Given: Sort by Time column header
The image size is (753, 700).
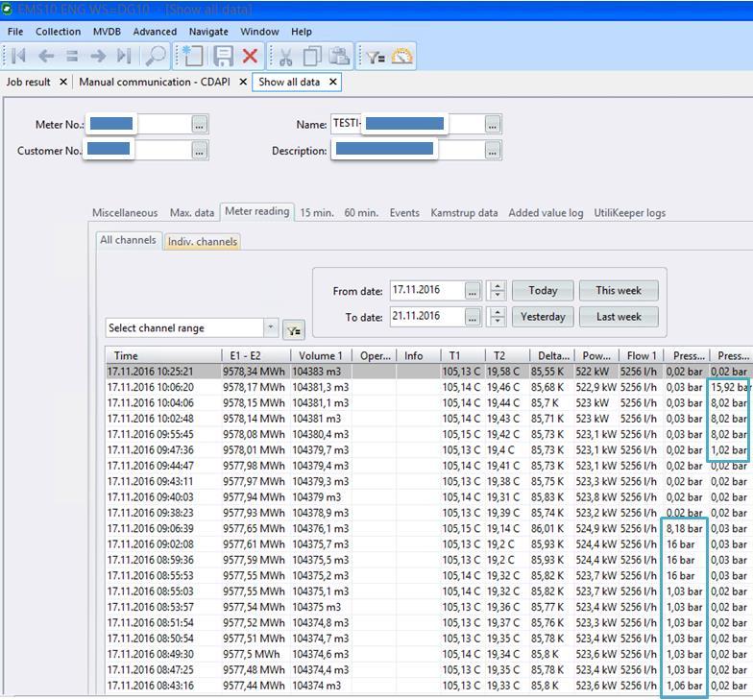Looking at the screenshot, I should point(163,355).
